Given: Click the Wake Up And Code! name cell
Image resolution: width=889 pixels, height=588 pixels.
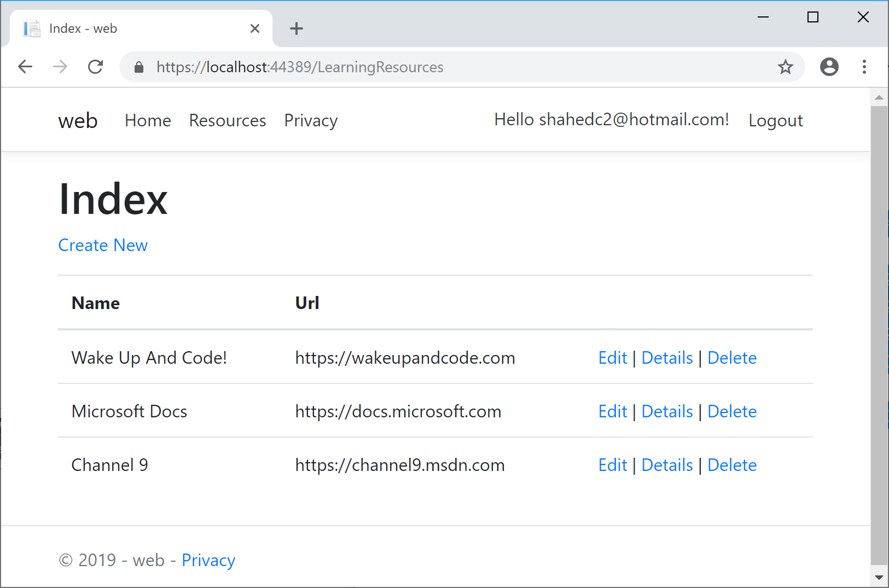Looking at the screenshot, I should pos(149,358).
